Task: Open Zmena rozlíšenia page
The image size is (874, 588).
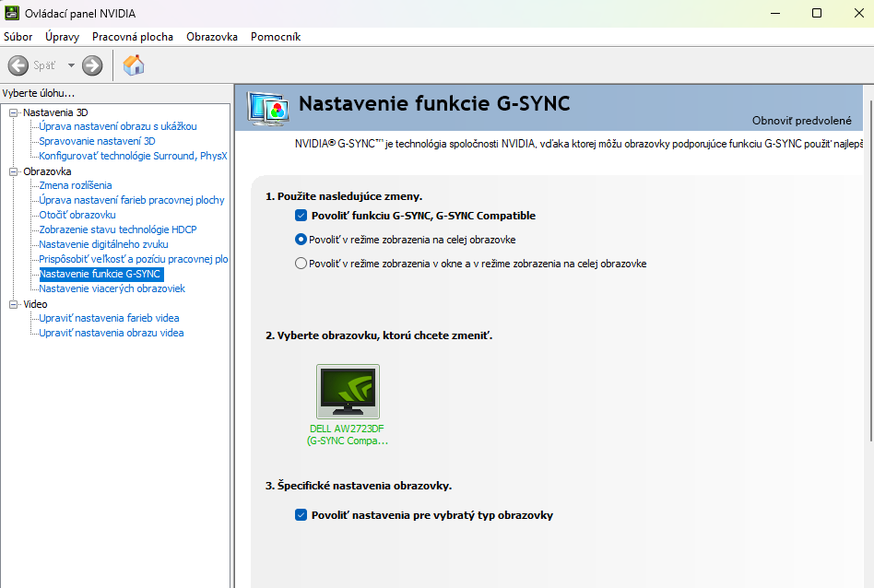Action: tap(76, 185)
